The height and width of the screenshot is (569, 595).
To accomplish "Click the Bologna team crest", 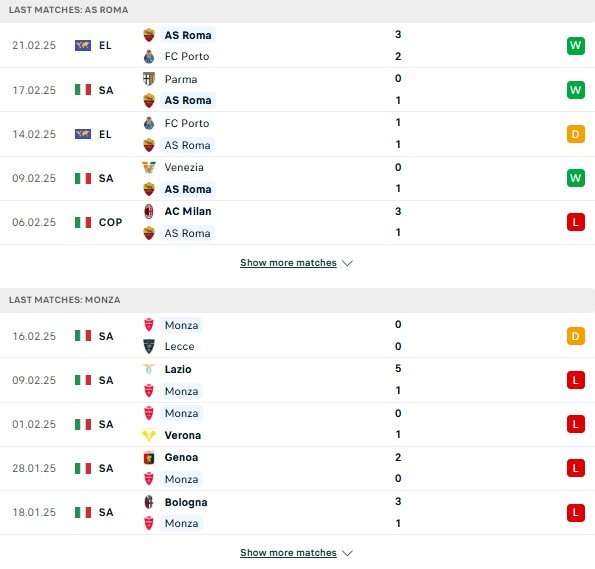I will pos(149,502).
